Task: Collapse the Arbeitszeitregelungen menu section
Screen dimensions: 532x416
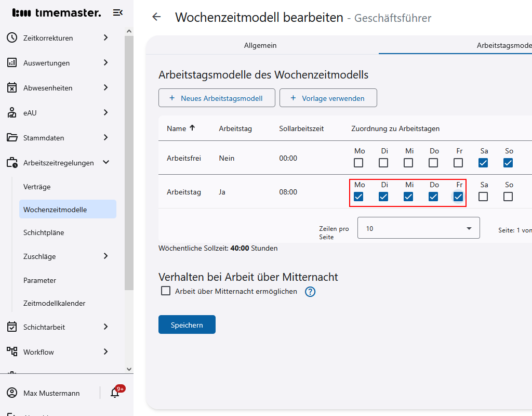Action: tap(106, 162)
